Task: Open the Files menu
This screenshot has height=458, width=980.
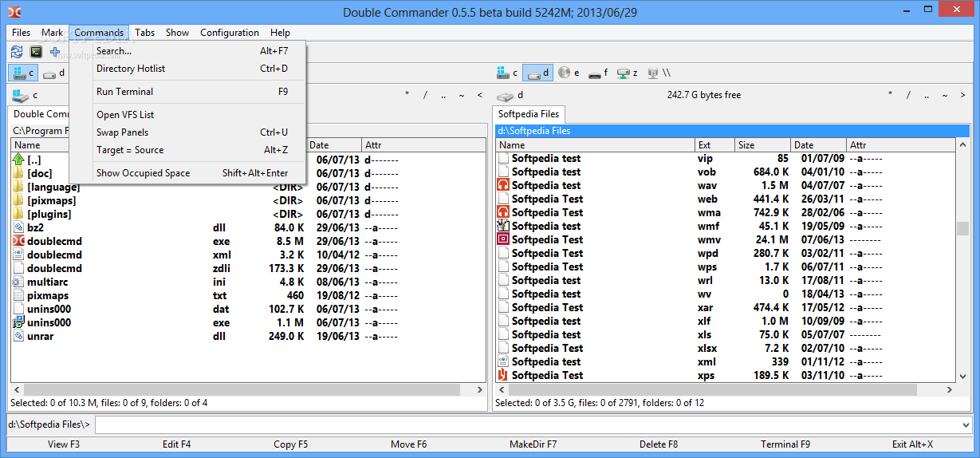Action: [22, 33]
